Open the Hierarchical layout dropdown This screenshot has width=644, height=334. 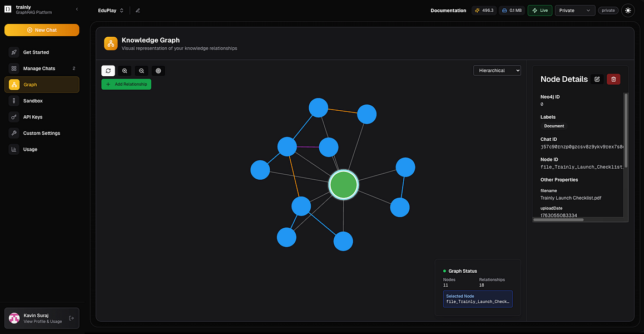tap(497, 70)
